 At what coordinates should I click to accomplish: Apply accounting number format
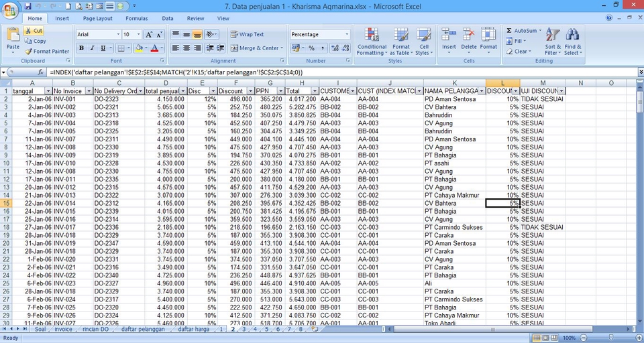click(295, 48)
